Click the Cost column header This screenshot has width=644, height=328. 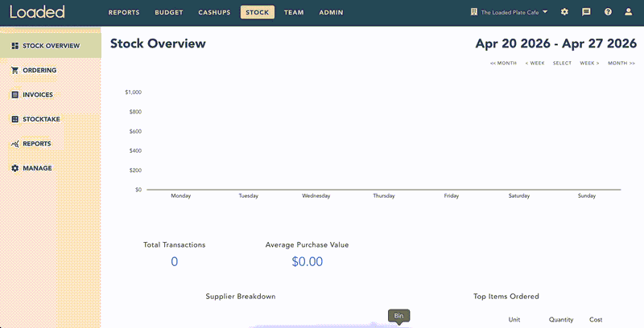click(596, 320)
